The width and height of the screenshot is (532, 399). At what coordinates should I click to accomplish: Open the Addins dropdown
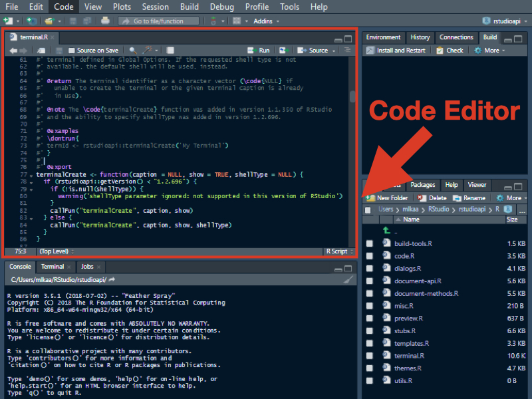pyautogui.click(x=267, y=21)
